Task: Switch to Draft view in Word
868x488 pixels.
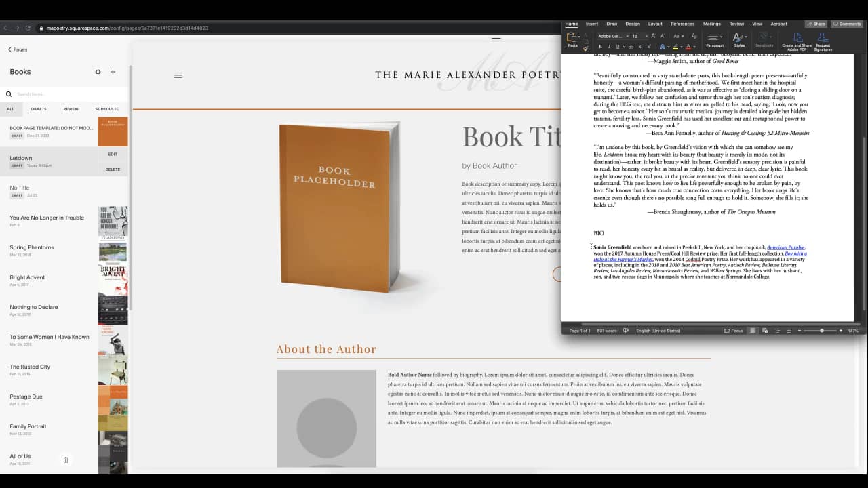Action: point(789,331)
